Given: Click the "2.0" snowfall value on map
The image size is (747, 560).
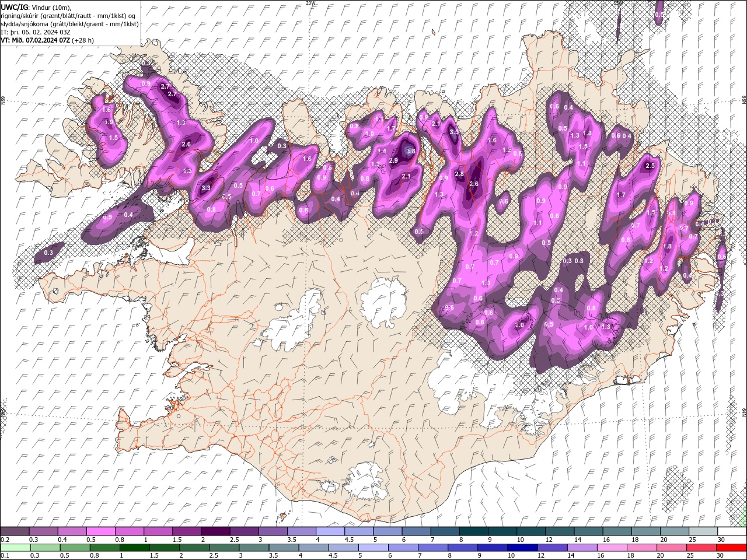Looking at the screenshot, I should coord(519,325).
